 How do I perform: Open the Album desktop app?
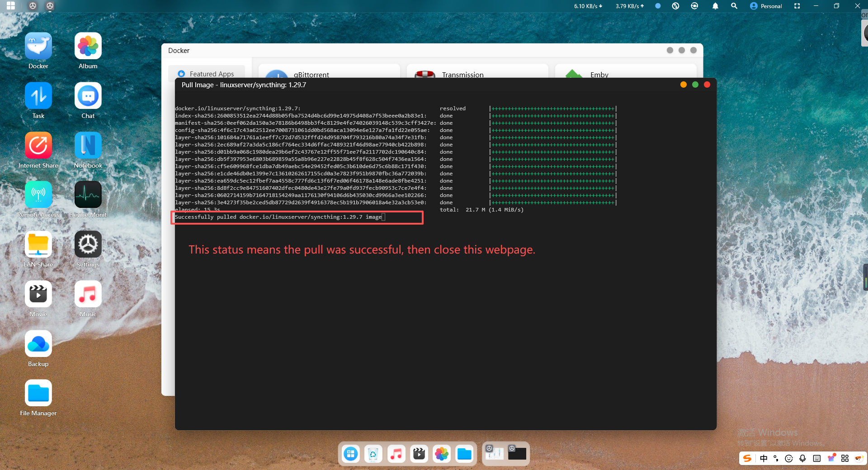[88, 46]
